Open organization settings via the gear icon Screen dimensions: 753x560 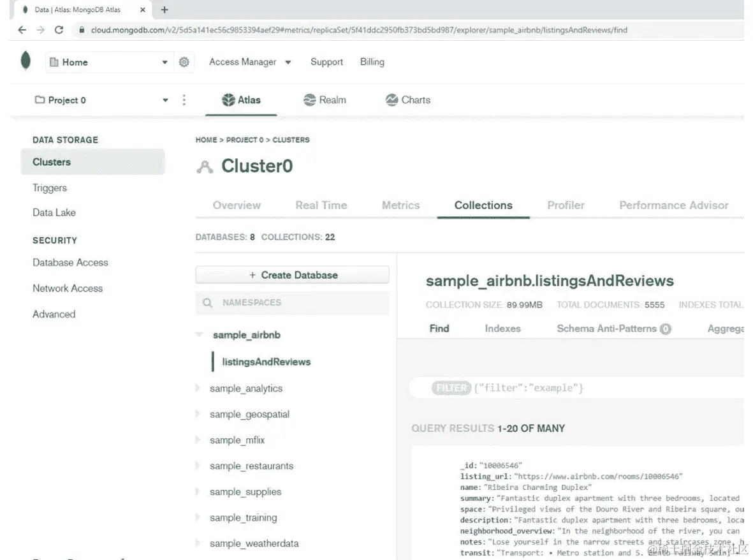[184, 62]
